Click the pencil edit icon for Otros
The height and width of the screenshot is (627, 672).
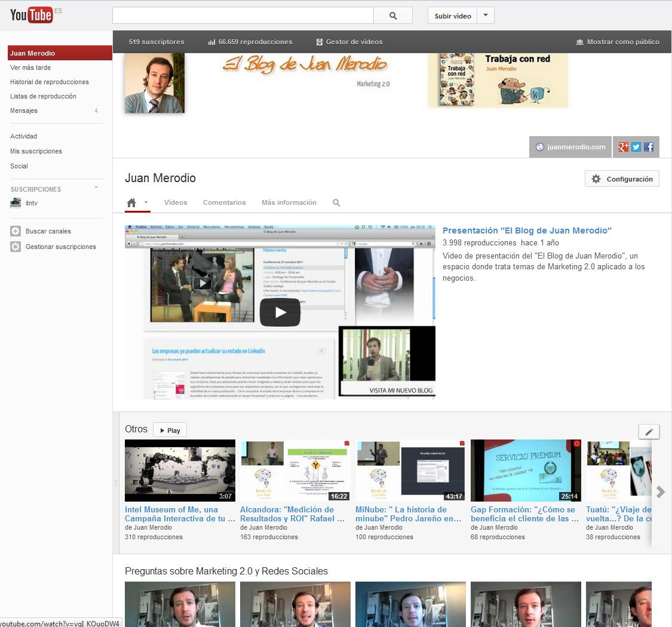[x=649, y=432]
